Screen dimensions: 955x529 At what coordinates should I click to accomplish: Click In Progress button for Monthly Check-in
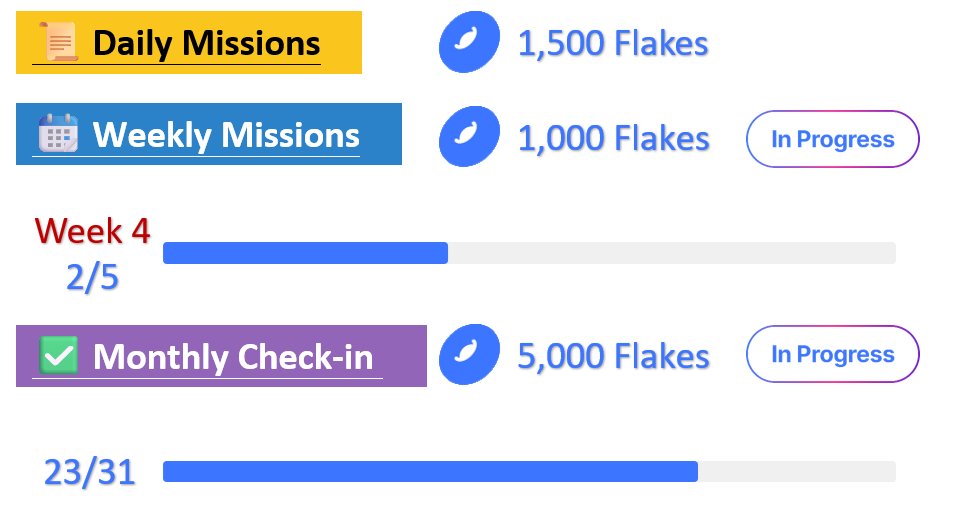pos(833,354)
